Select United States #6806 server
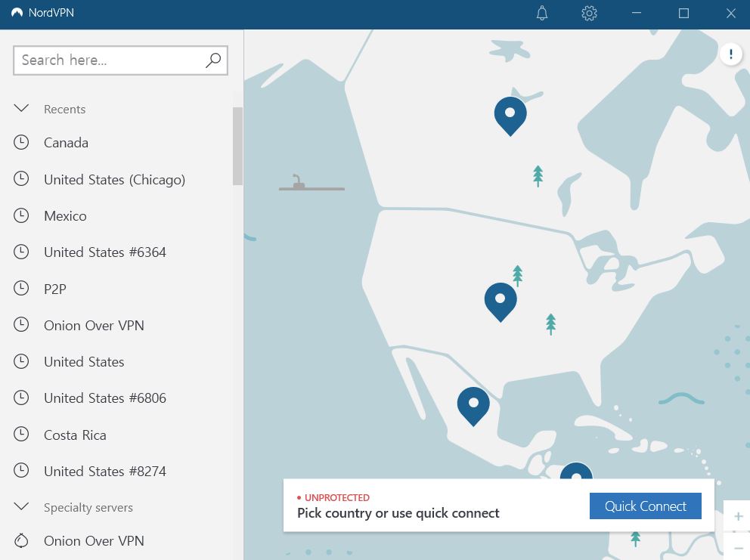The image size is (750, 560). pos(105,398)
